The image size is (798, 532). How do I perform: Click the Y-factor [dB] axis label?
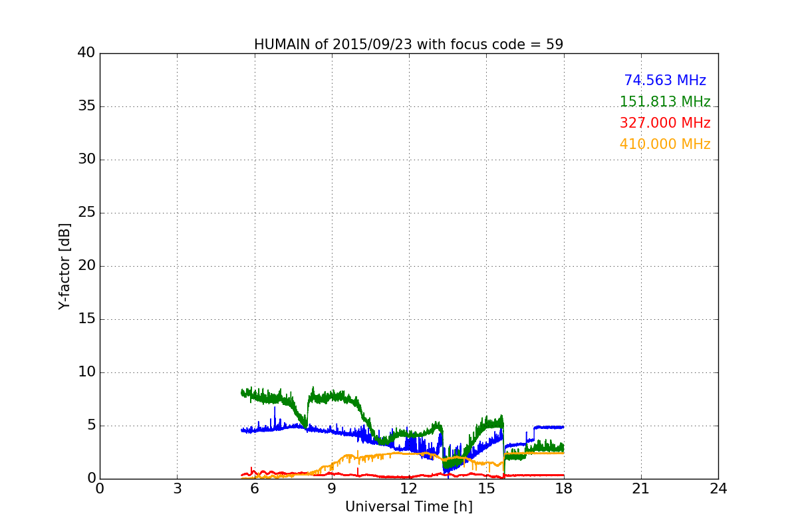pyautogui.click(x=65, y=266)
